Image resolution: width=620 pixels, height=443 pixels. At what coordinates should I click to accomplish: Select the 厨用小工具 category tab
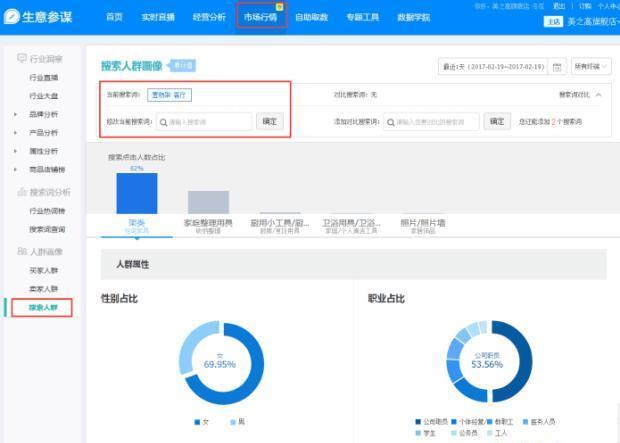(x=280, y=226)
